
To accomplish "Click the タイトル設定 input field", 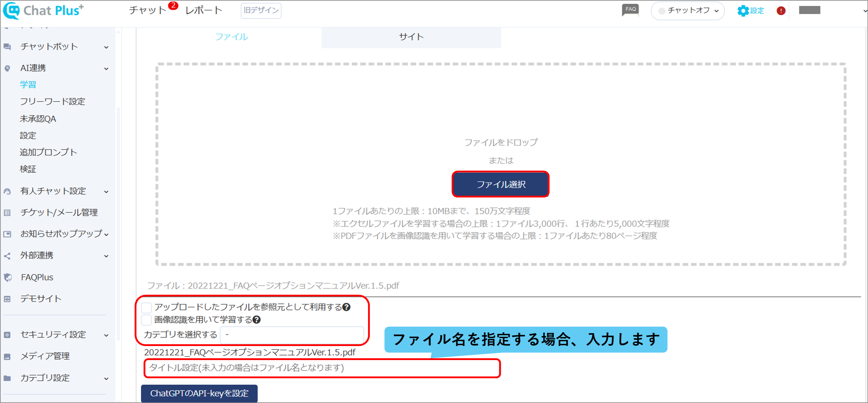I will click(322, 368).
